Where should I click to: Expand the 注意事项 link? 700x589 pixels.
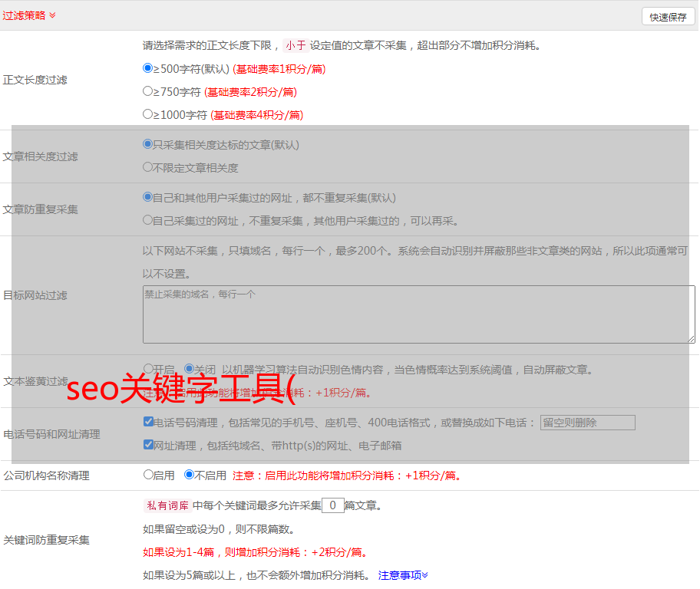pyautogui.click(x=403, y=574)
